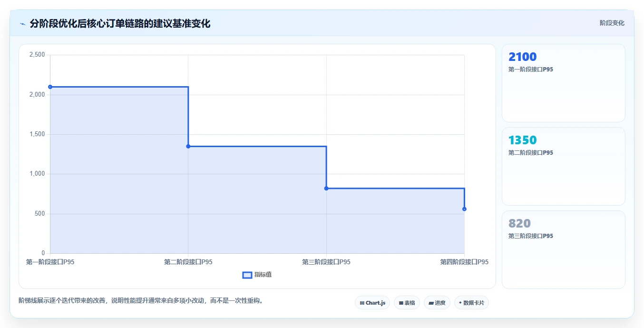644x328 pixels.
Task: Select the 表格 tag chip
Action: (407, 303)
